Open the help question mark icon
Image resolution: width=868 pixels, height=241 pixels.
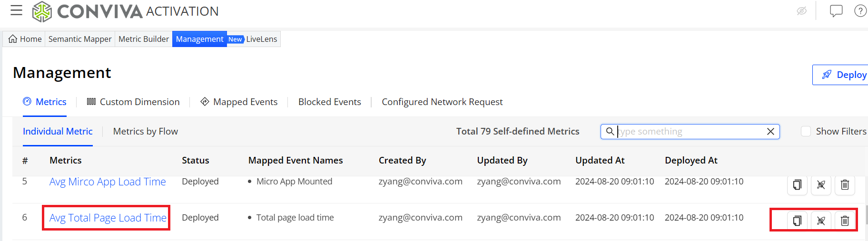(860, 11)
